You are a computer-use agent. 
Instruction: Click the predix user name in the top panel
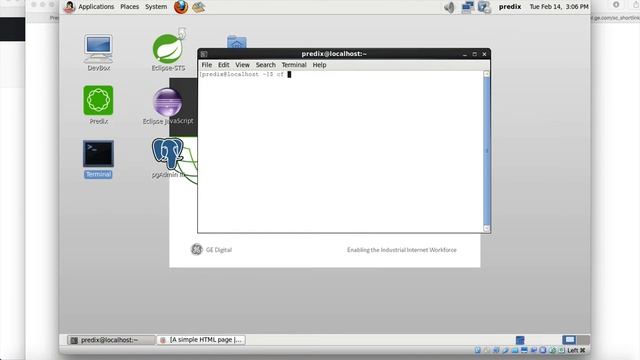click(510, 7)
